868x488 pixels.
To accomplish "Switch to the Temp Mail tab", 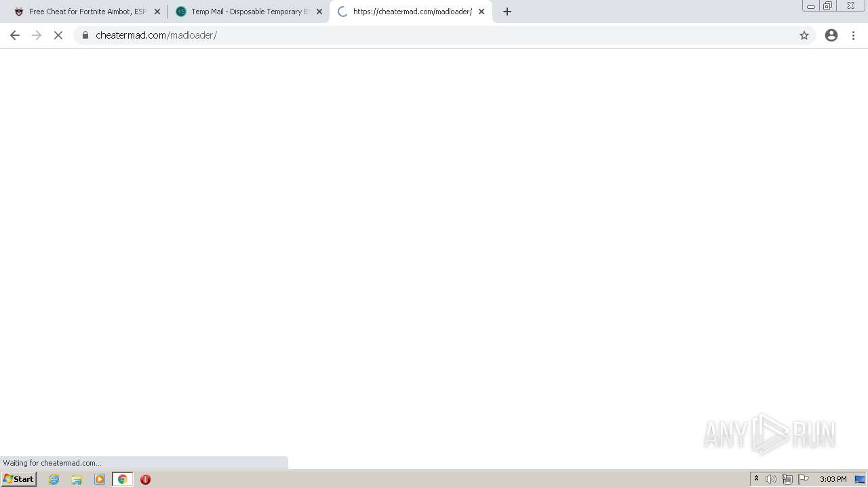I will 249,12.
